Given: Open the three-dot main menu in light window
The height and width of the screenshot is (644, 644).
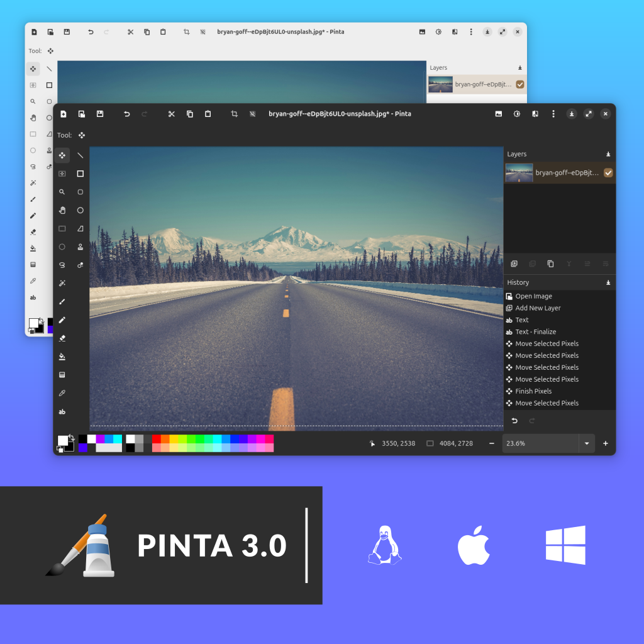Looking at the screenshot, I should (x=471, y=31).
